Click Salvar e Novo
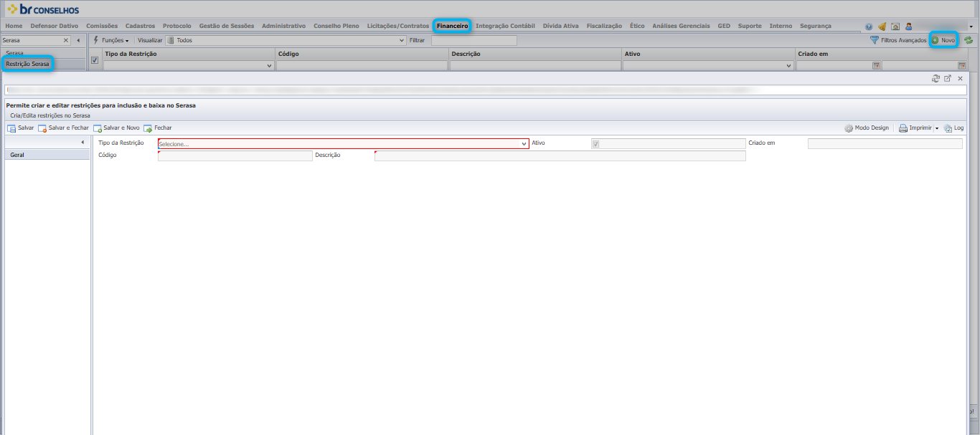 pyautogui.click(x=116, y=128)
